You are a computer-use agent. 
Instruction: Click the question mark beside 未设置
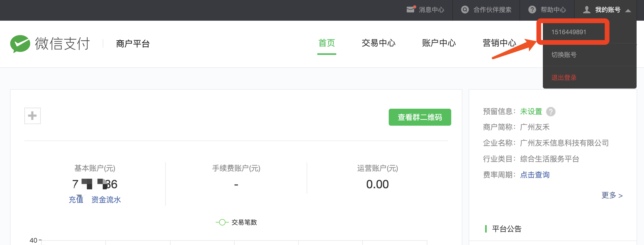[551, 112]
